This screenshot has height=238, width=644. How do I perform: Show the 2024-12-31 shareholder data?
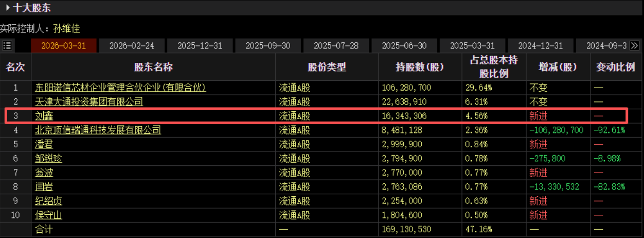point(540,45)
